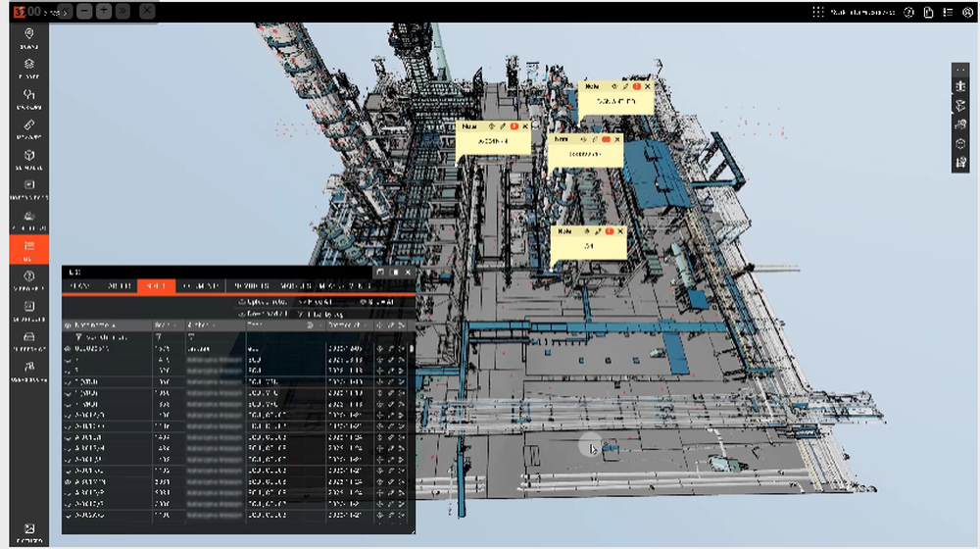Open the second column header dropdown arrow
980x549 pixels.
pyautogui.click(x=174, y=325)
